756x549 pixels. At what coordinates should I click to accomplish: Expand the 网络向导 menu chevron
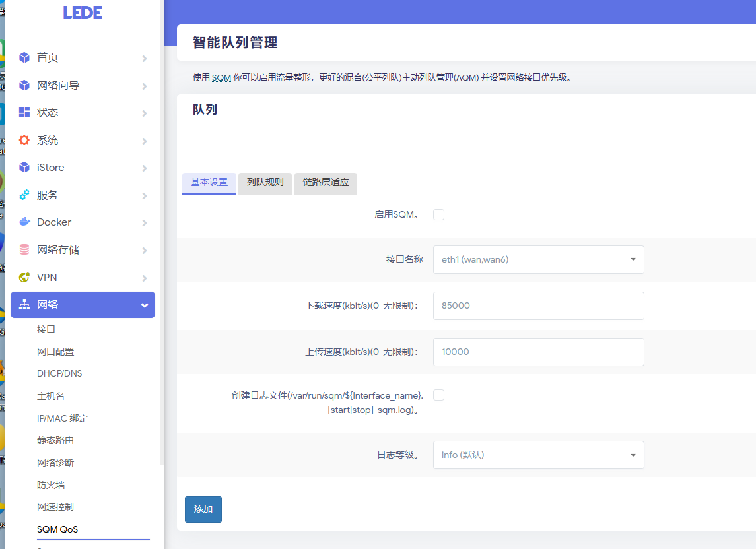145,86
